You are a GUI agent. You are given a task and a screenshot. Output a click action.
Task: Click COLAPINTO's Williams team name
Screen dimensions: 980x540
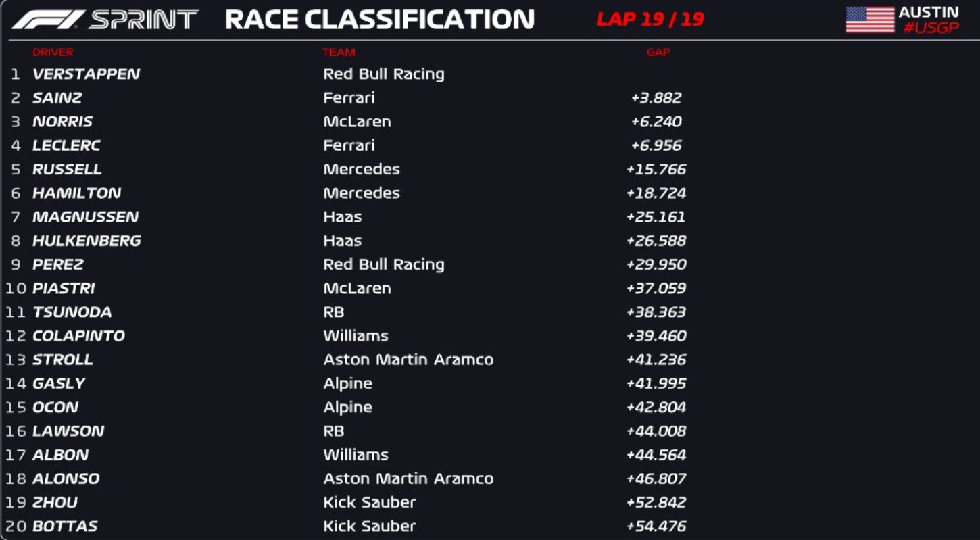[356, 336]
